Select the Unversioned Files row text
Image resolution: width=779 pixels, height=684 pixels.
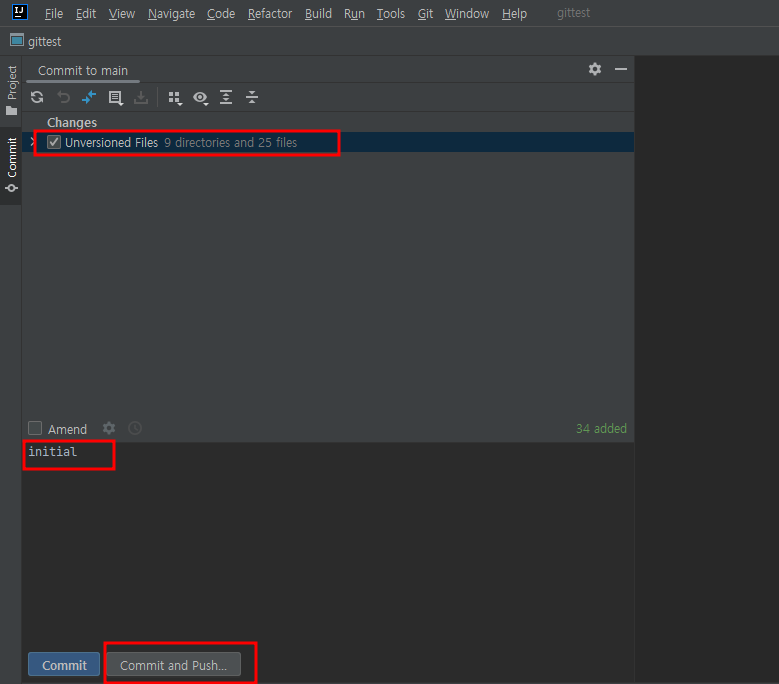[111, 143]
